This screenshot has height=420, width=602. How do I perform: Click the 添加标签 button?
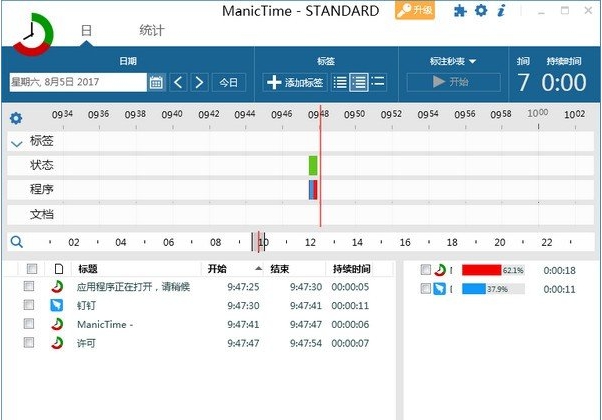point(295,82)
